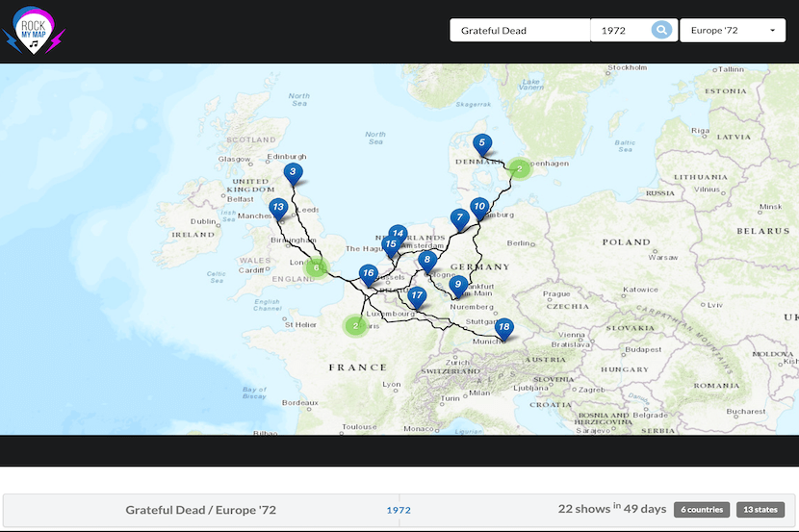Screen dimensions: 799x532
Task: Click the 1972 year link in summary bar
Action: (x=399, y=510)
